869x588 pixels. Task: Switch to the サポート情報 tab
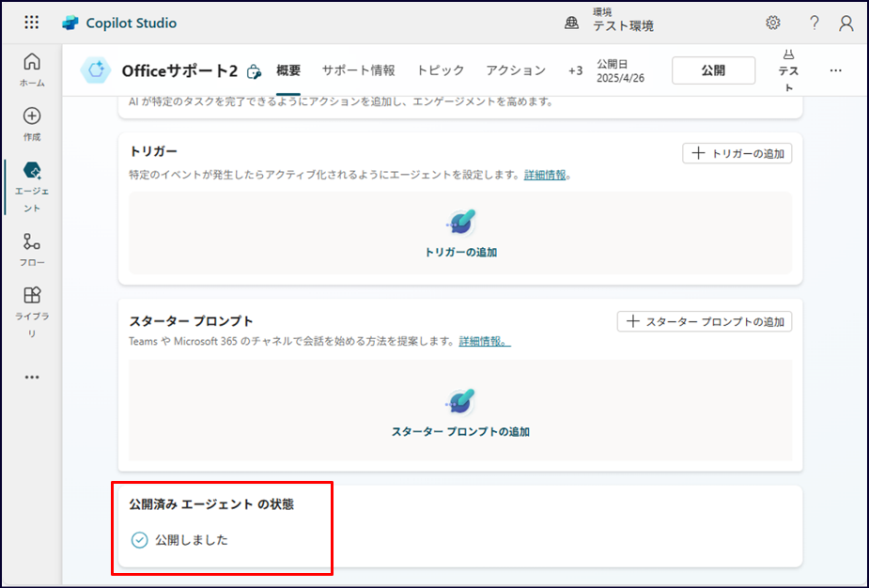(x=359, y=70)
